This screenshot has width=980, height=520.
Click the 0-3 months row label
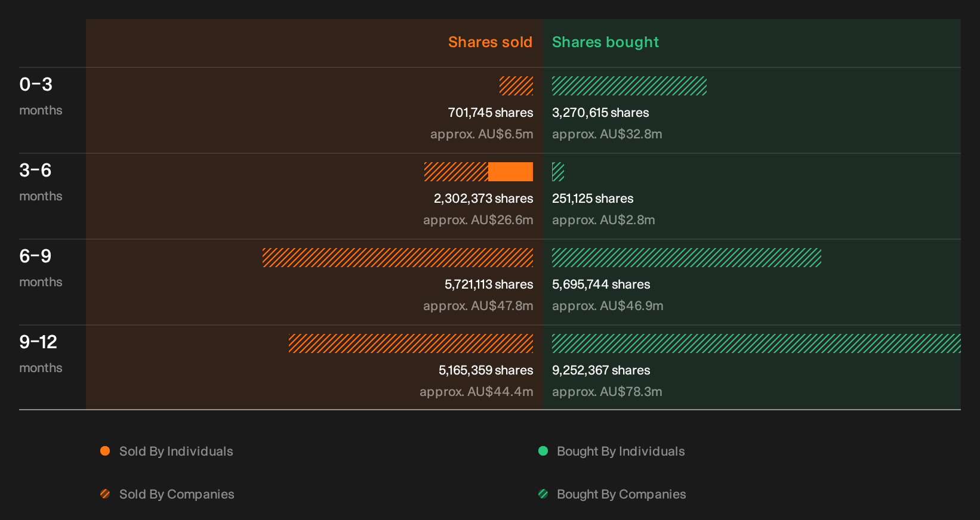point(41,96)
